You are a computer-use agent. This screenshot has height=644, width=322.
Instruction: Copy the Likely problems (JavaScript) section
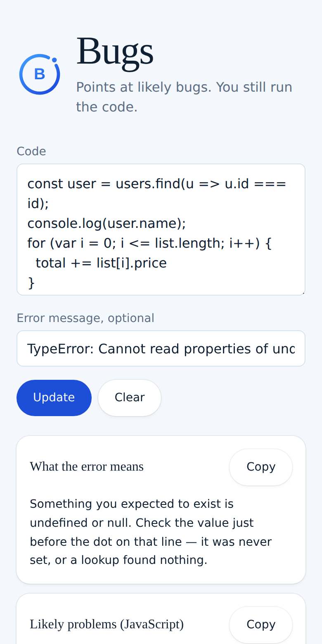pos(261,625)
